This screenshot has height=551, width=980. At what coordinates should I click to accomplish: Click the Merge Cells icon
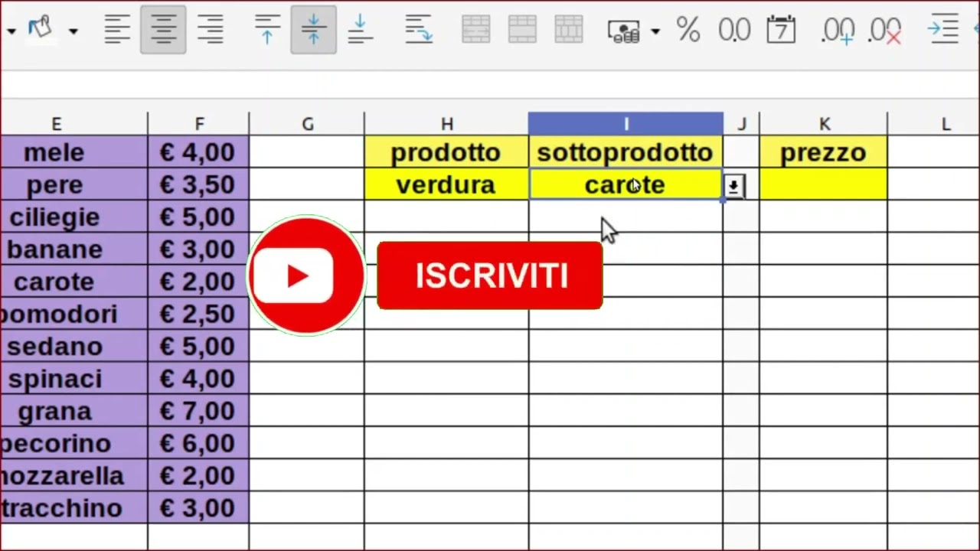point(522,30)
